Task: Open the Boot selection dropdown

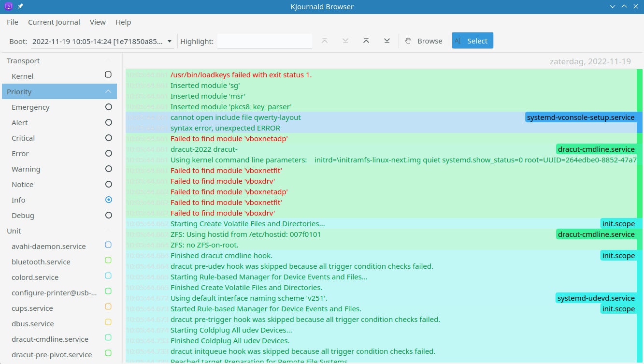Action: pyautogui.click(x=102, y=42)
